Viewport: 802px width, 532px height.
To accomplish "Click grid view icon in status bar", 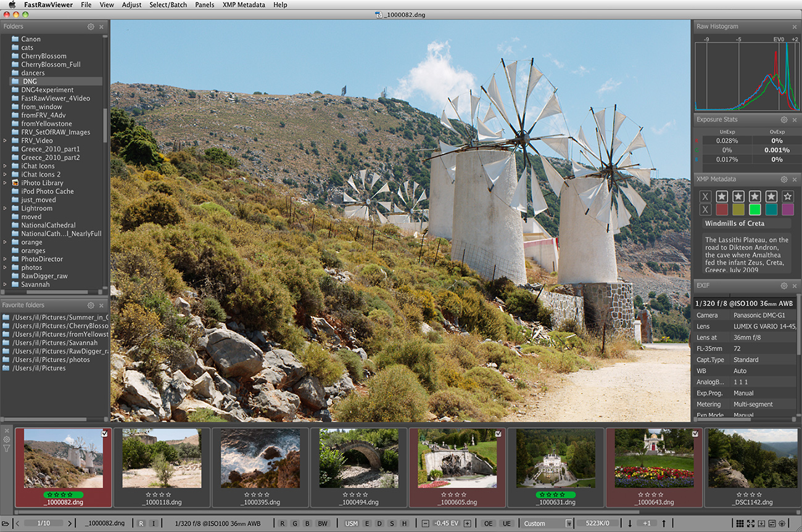I will (x=740, y=523).
